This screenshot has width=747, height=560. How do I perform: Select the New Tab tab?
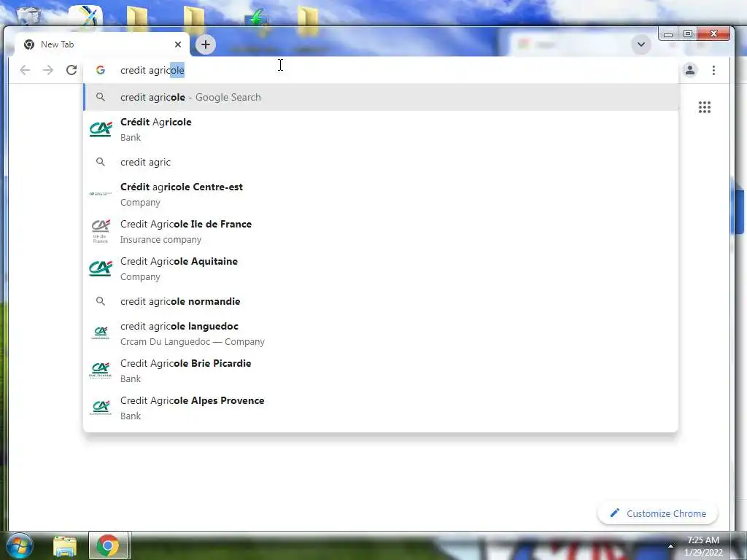pos(101,44)
